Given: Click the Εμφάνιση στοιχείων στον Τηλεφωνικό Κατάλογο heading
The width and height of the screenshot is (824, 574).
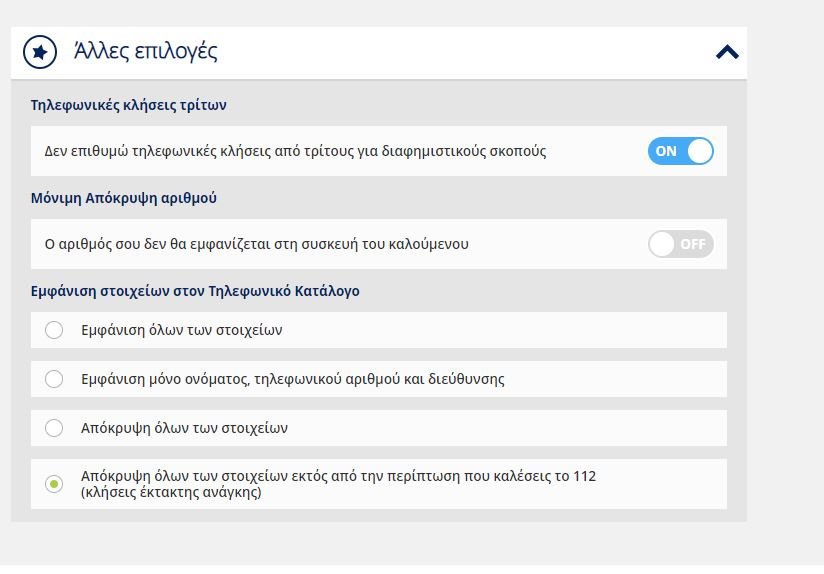Looking at the screenshot, I should tap(195, 291).
